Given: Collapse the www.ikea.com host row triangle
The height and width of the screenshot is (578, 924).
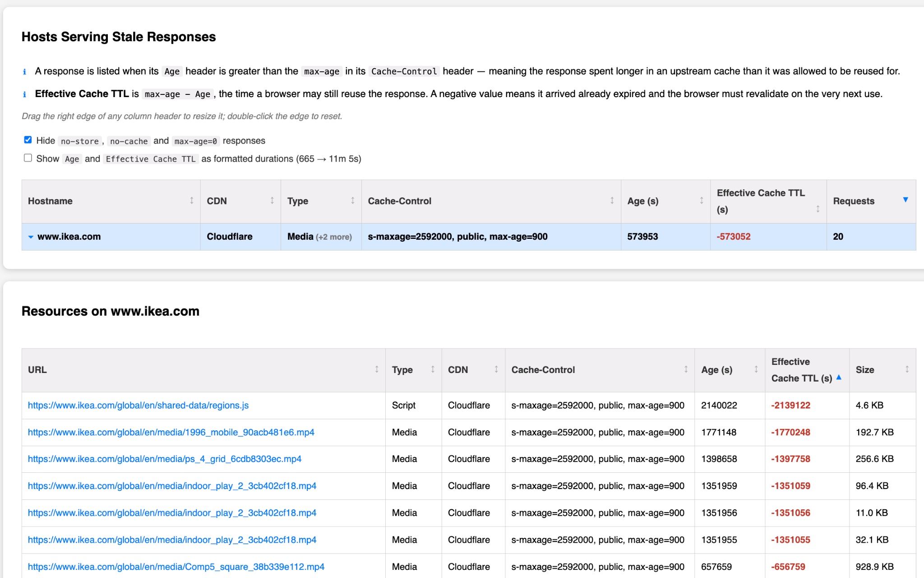Looking at the screenshot, I should click(31, 237).
